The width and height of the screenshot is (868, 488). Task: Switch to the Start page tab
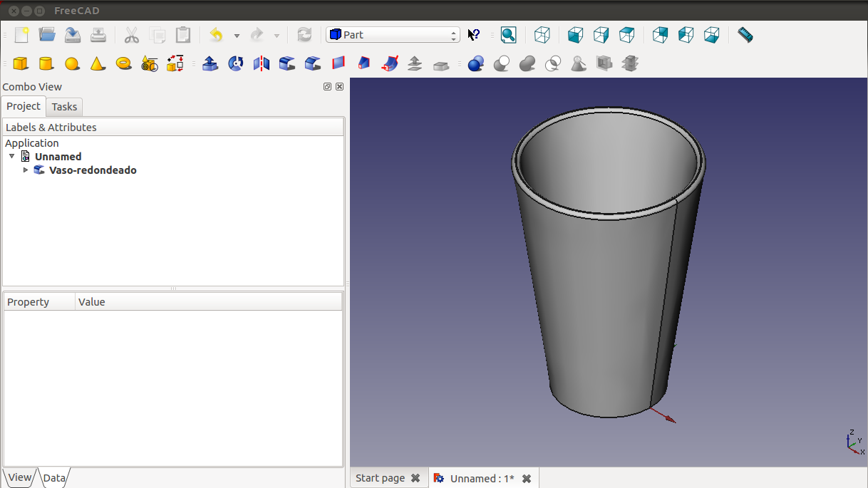coord(380,478)
